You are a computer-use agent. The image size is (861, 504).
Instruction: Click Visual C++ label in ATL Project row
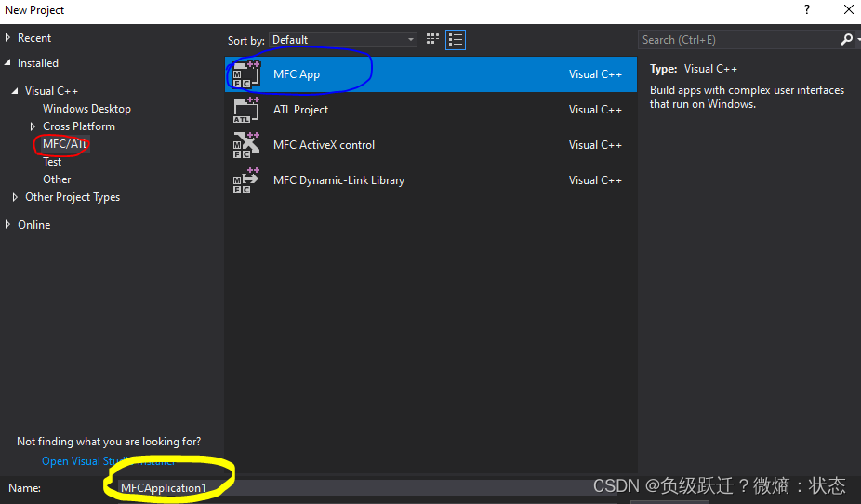tap(595, 110)
